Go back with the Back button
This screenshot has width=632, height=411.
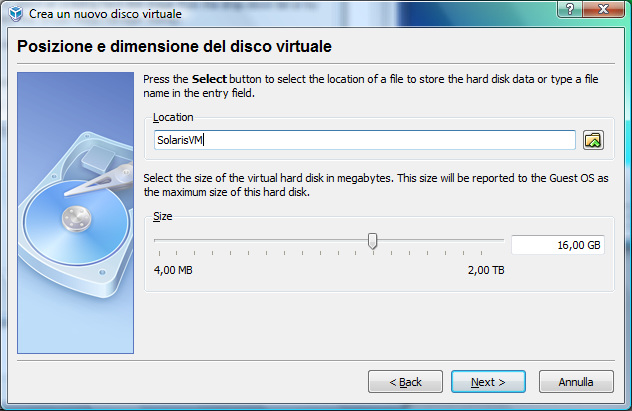(405, 381)
